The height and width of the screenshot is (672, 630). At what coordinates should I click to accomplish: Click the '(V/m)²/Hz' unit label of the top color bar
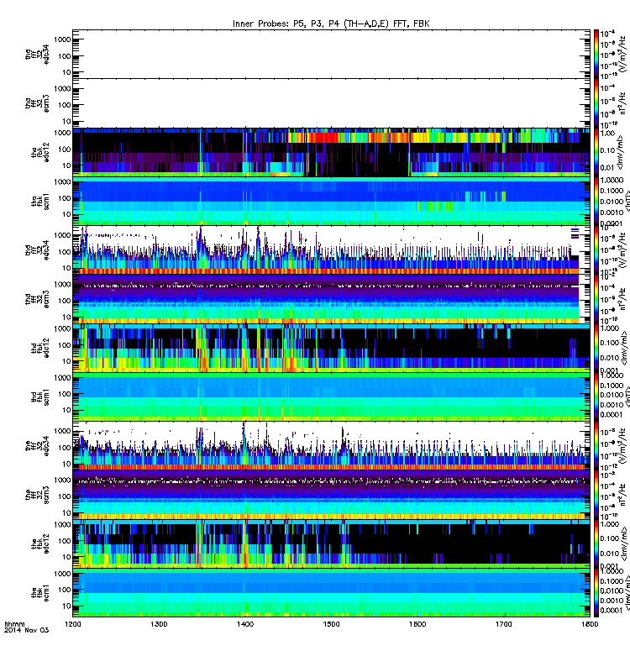[623, 54]
